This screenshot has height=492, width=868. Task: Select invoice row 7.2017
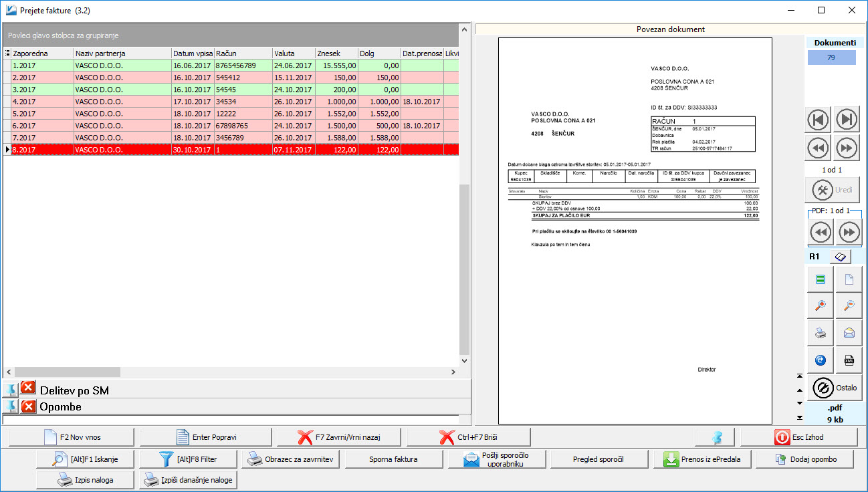[x=231, y=138]
